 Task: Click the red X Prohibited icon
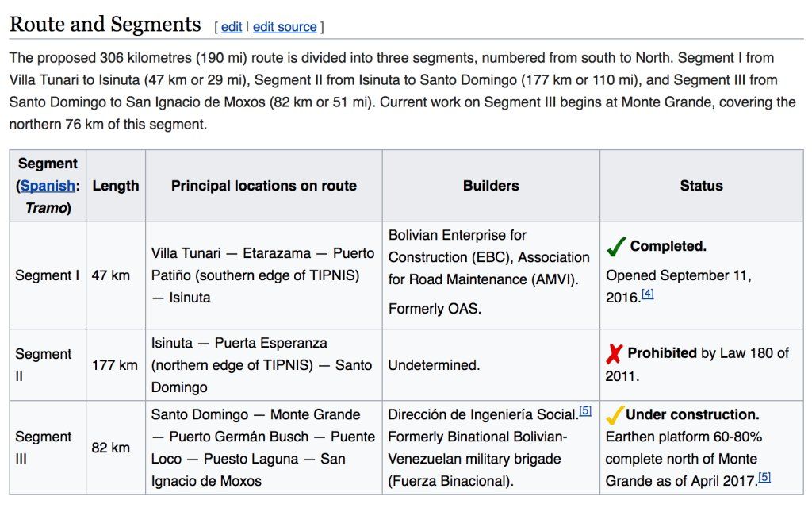tap(615, 353)
